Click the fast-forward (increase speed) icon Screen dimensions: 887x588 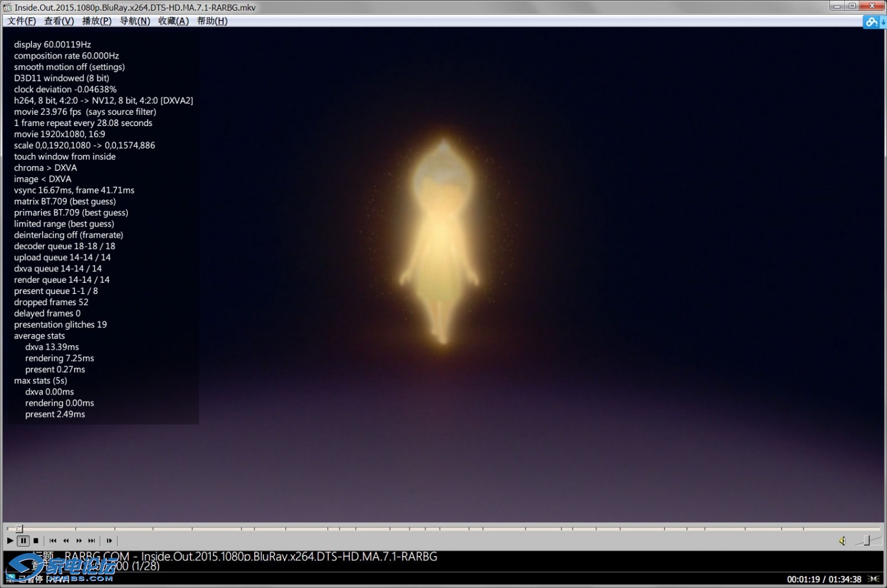click(79, 541)
